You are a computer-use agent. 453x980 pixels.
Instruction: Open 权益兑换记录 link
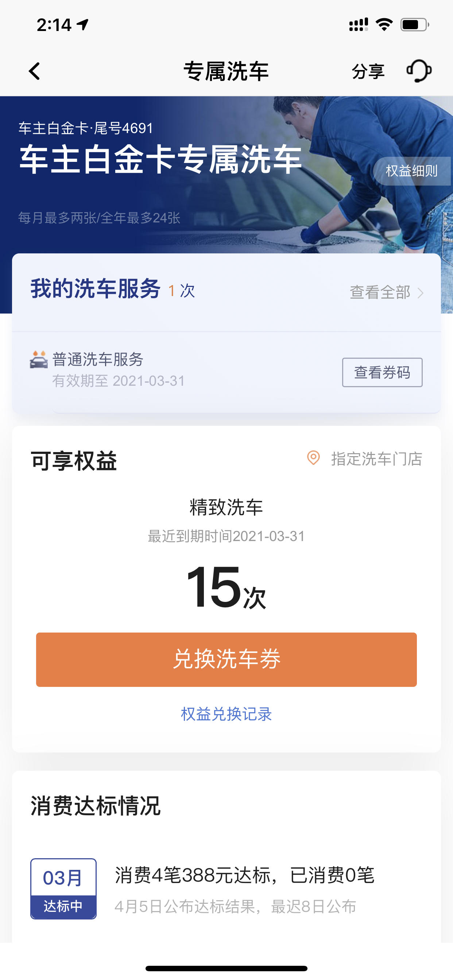click(x=226, y=714)
